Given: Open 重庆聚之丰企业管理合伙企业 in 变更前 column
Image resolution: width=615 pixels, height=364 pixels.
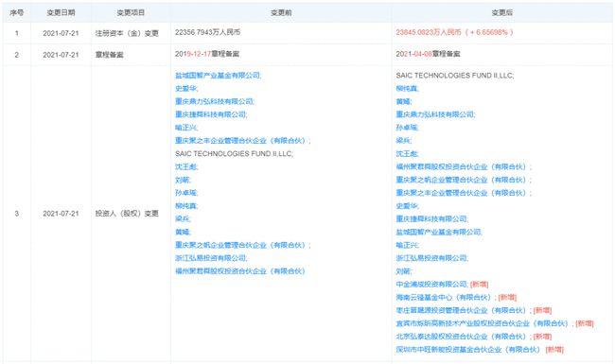Looking at the screenshot, I should 240,141.
